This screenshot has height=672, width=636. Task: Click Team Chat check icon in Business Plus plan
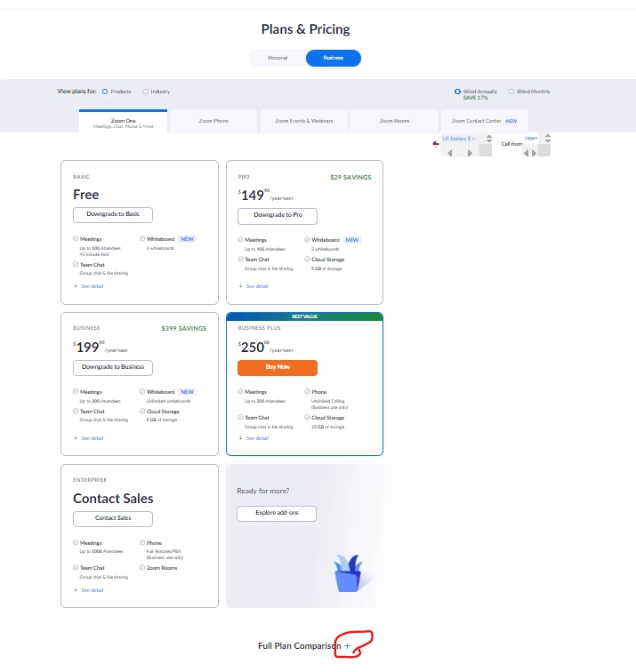click(x=240, y=417)
